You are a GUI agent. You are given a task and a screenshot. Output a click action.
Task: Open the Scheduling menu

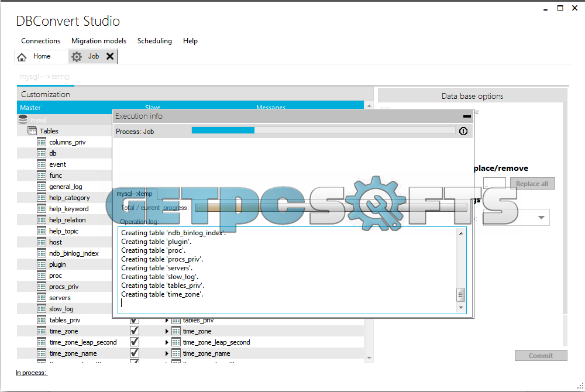(x=154, y=41)
